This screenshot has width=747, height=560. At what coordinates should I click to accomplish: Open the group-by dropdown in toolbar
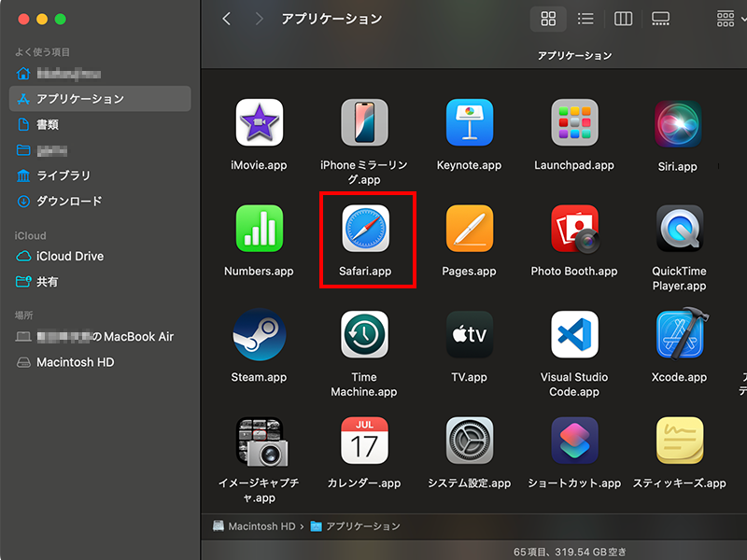pyautogui.click(x=731, y=19)
